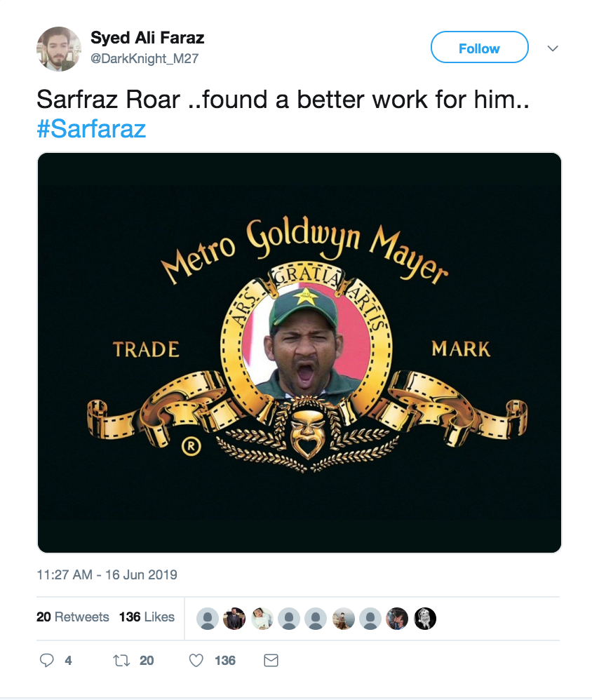Click liker avatar of man in suit
592x700 pixels.
coord(234,618)
